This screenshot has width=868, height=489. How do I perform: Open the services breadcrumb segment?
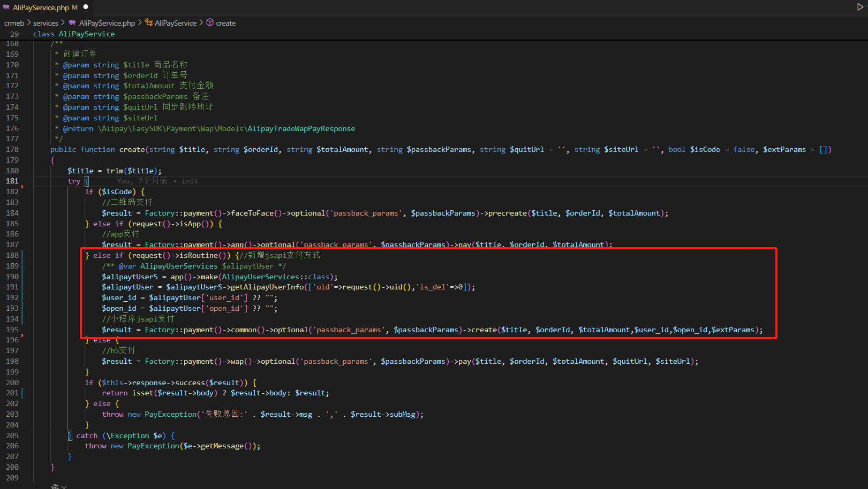46,23
